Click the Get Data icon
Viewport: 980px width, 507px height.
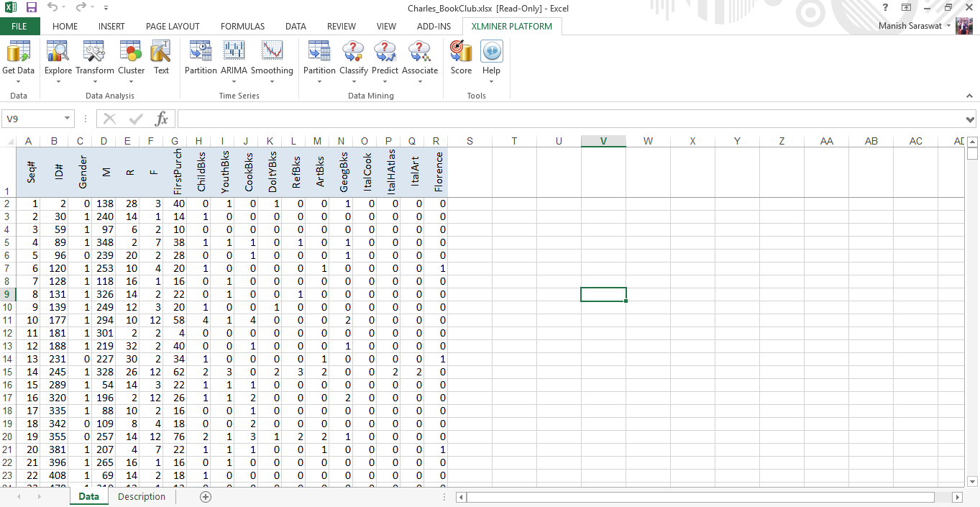pos(18,52)
